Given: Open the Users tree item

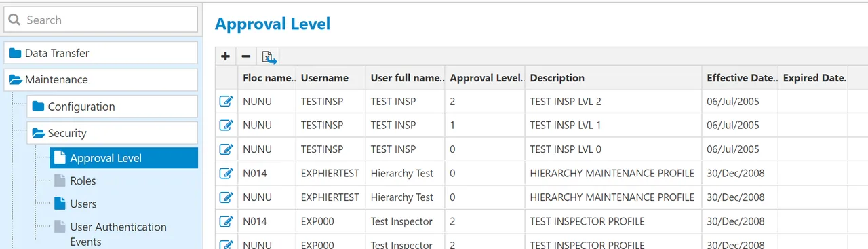Looking at the screenshot, I should point(83,204).
